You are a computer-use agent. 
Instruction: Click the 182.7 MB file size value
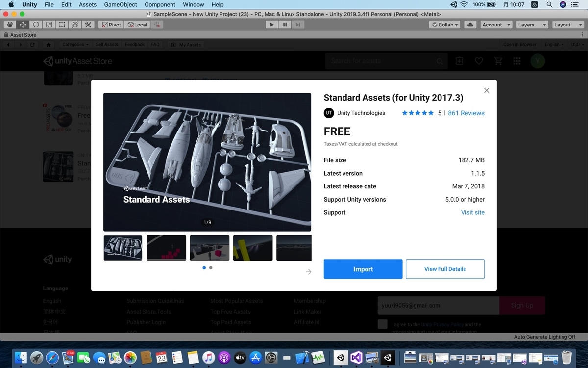point(471,160)
